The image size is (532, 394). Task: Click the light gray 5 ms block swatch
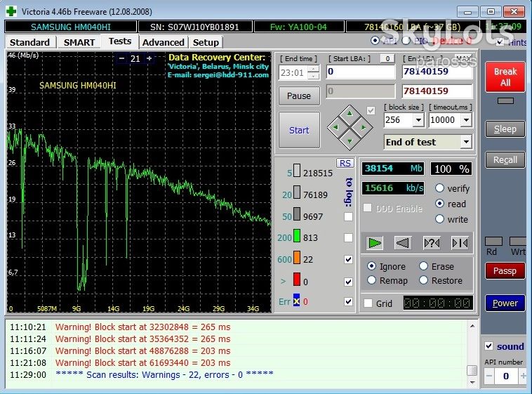297,170
